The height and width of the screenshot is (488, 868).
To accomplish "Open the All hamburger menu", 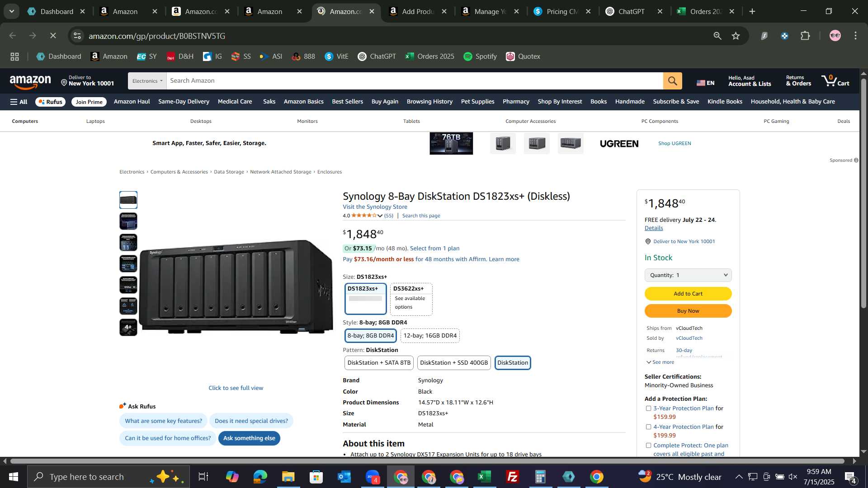I will pyautogui.click(x=19, y=102).
